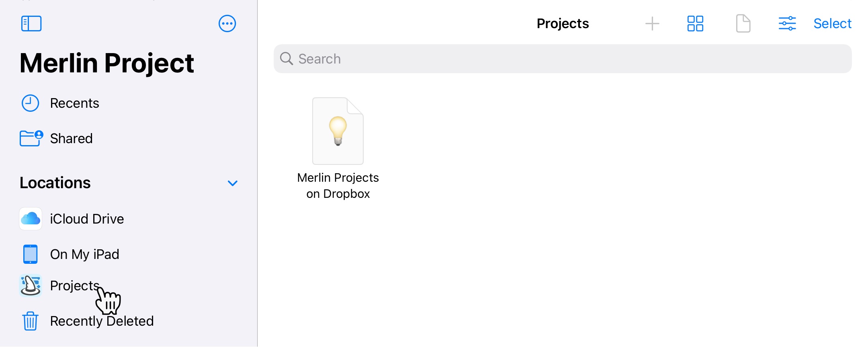This screenshot has height=347, width=868.
Task: Open the Merlin Project hat icon for Projects
Action: pyautogui.click(x=30, y=286)
